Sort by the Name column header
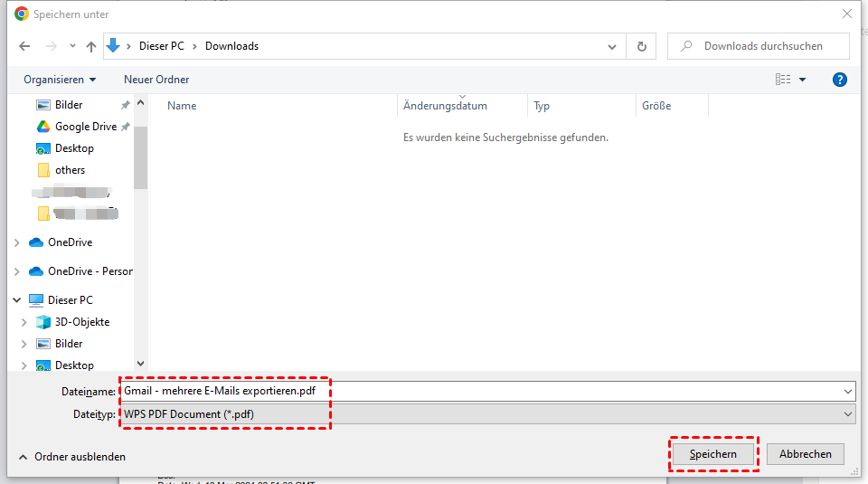868x484 pixels. click(x=182, y=106)
